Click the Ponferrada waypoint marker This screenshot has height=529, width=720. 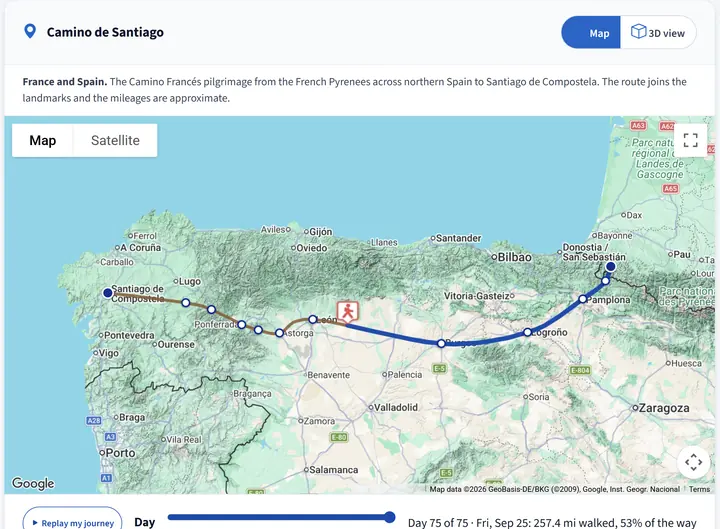click(x=242, y=325)
